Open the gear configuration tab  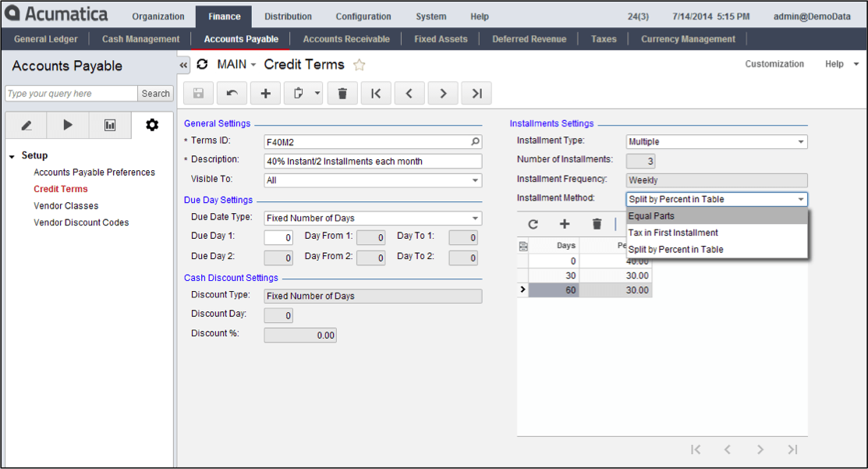152,125
